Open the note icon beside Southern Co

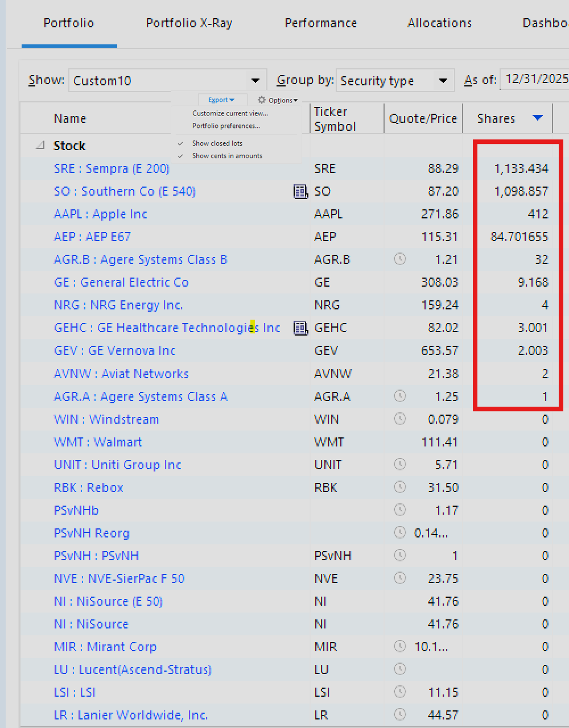click(x=300, y=192)
